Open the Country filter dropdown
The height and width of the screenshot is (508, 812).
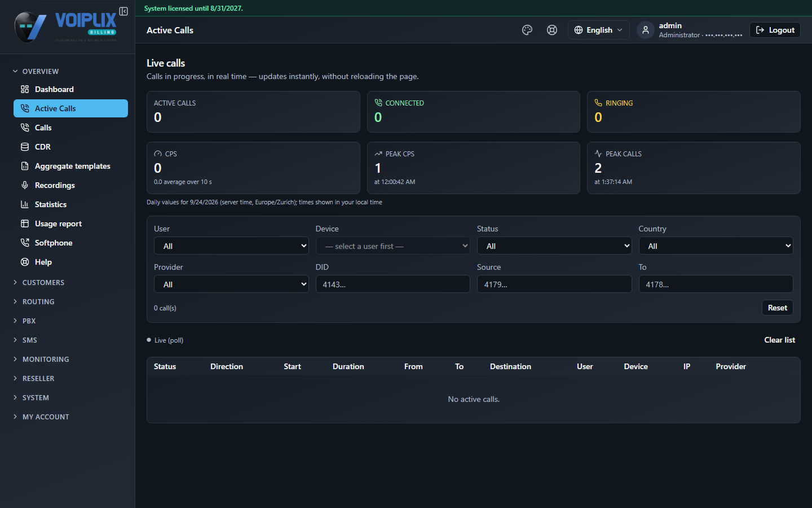716,246
